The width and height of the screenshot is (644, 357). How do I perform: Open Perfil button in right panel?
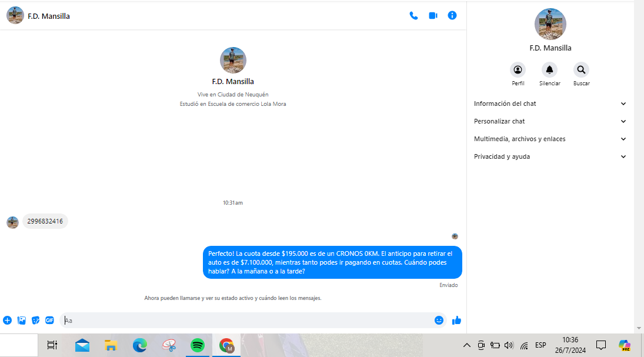pyautogui.click(x=518, y=70)
